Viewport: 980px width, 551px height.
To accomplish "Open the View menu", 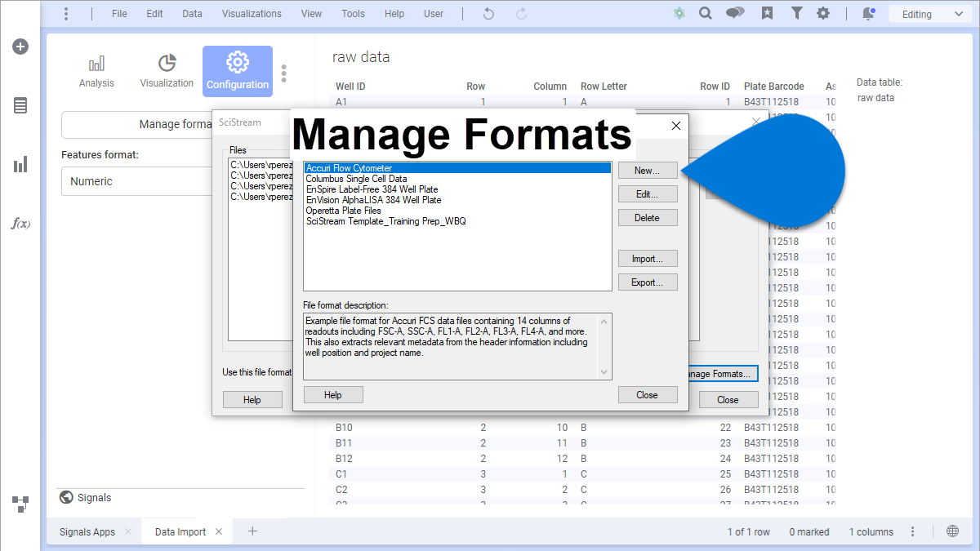I will (311, 14).
